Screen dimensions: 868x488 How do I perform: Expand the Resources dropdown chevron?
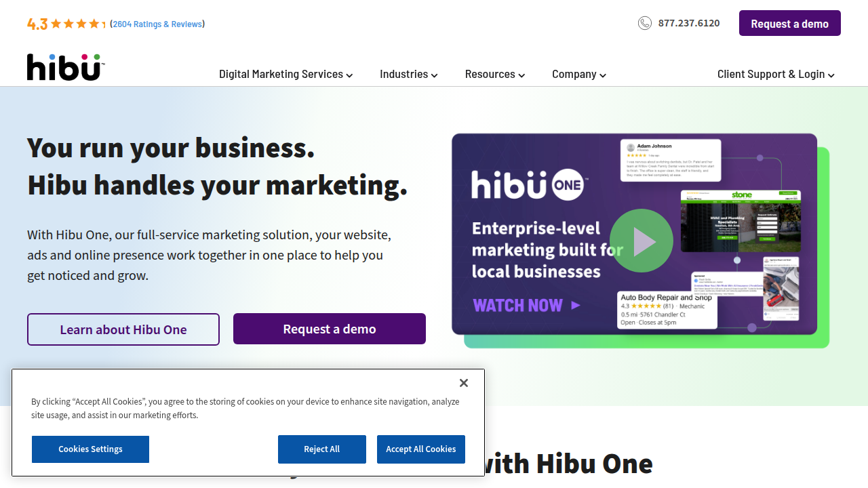521,75
